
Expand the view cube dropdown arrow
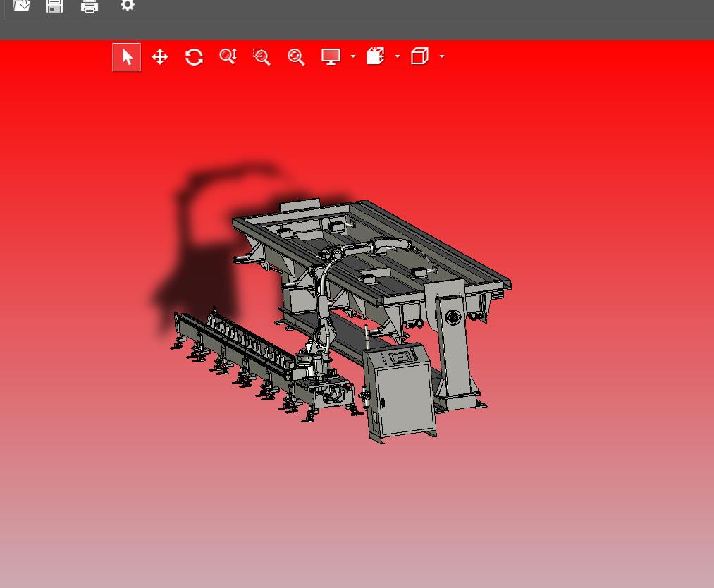tap(442, 56)
